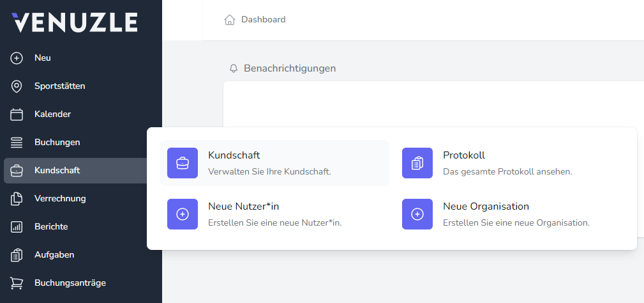Click the home icon in breadcrumb
Viewport: 644px width, 303px height.
[230, 20]
